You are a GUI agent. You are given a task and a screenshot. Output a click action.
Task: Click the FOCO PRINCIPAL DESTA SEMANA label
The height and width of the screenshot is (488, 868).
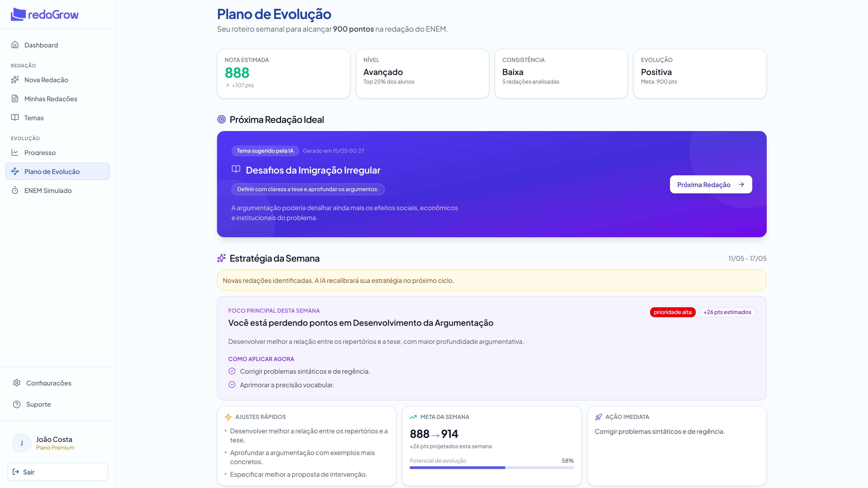[274, 310]
